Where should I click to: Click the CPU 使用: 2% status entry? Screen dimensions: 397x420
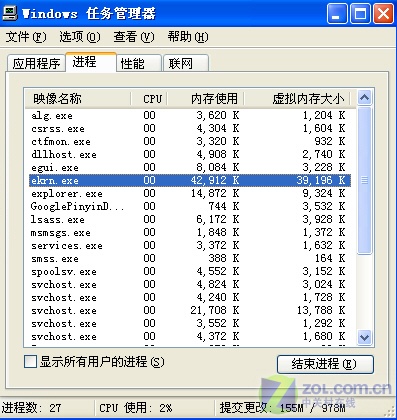(136, 408)
